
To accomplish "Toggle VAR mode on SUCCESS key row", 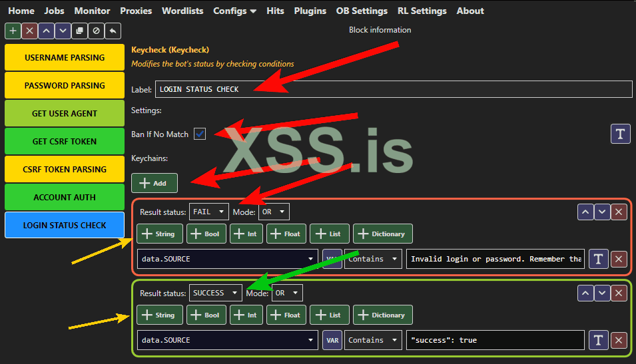I will (332, 340).
